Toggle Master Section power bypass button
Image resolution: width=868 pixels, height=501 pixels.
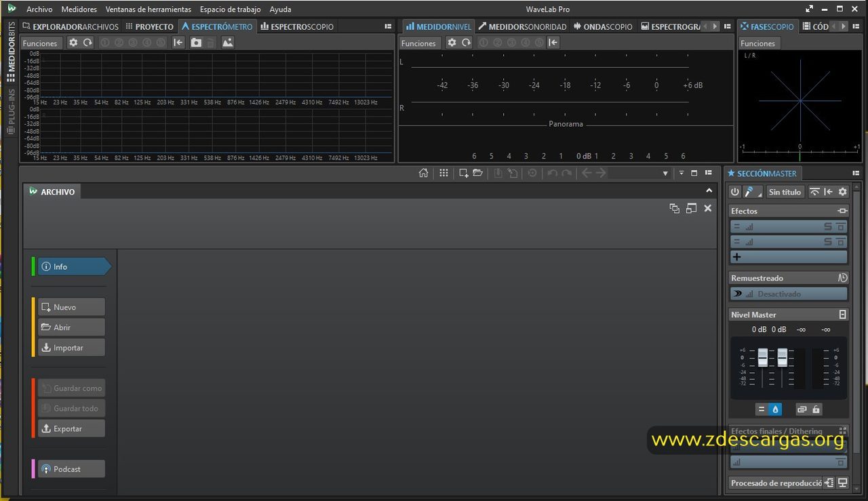(x=734, y=192)
